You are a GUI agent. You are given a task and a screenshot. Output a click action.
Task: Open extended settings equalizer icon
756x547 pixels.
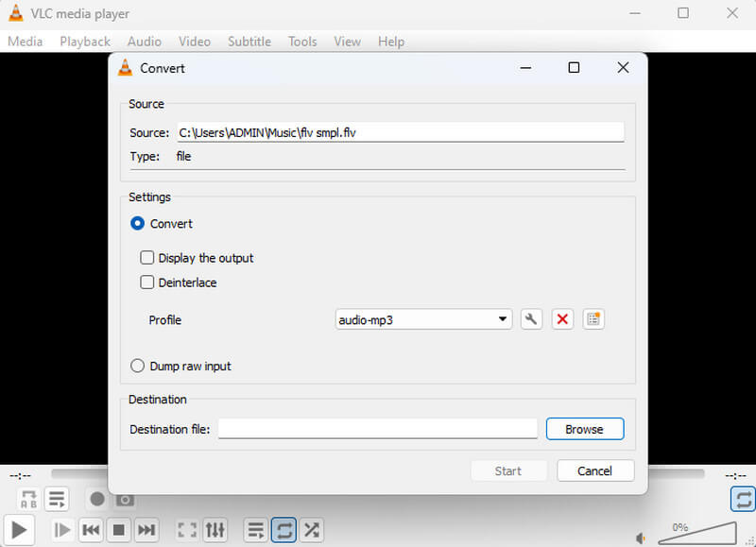(x=215, y=530)
